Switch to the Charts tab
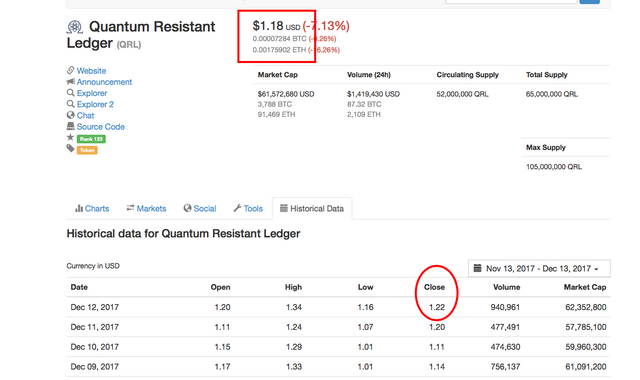This screenshot has height=380, width=640. pos(92,209)
